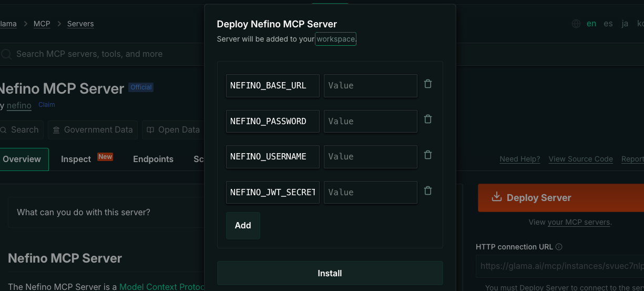Go to Servers breadcrumb
This screenshot has width=644, height=291.
pos(80,24)
